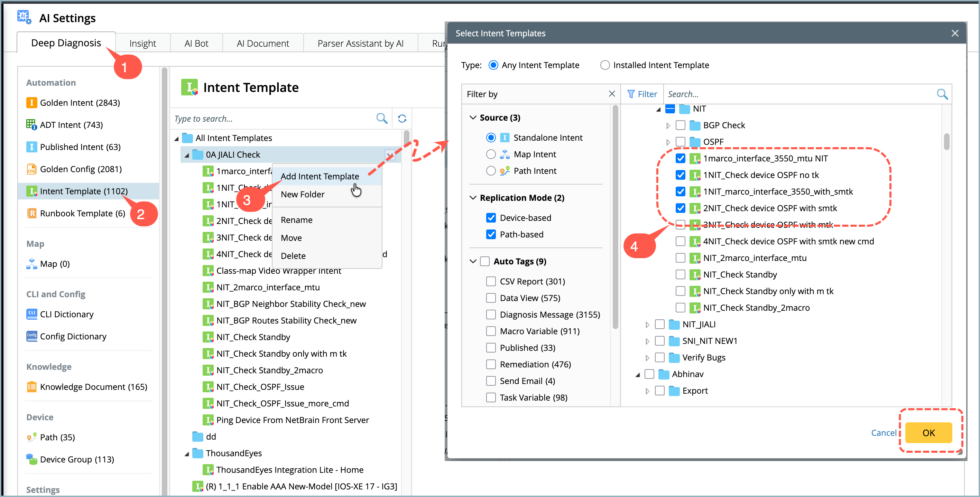Switch to the AI Bot tab
This screenshot has width=980, height=497.
pos(196,43)
